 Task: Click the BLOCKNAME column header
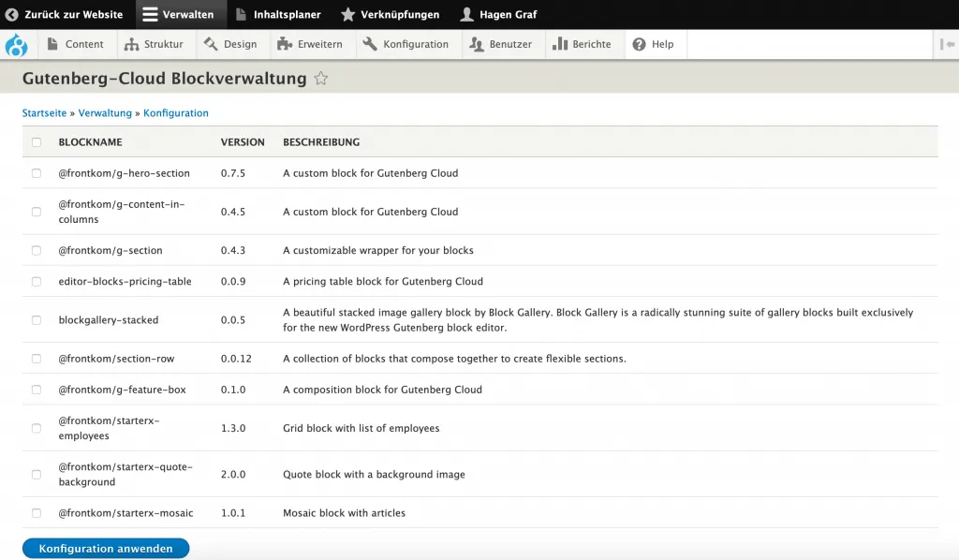tap(91, 141)
